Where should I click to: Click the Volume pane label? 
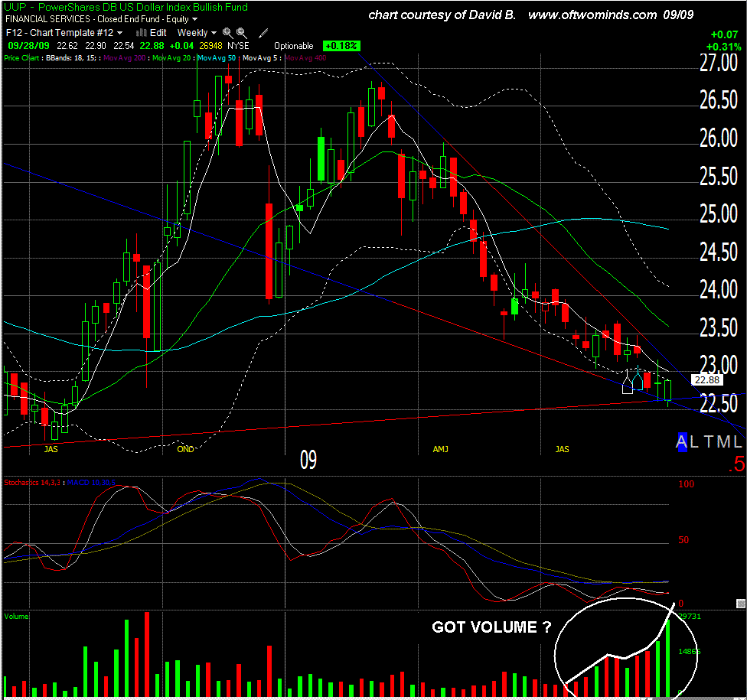(x=16, y=616)
